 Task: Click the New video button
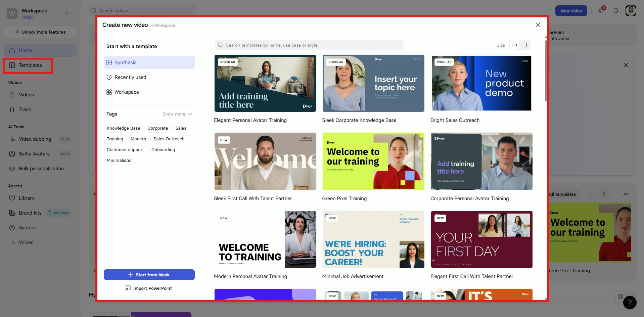coord(571,11)
